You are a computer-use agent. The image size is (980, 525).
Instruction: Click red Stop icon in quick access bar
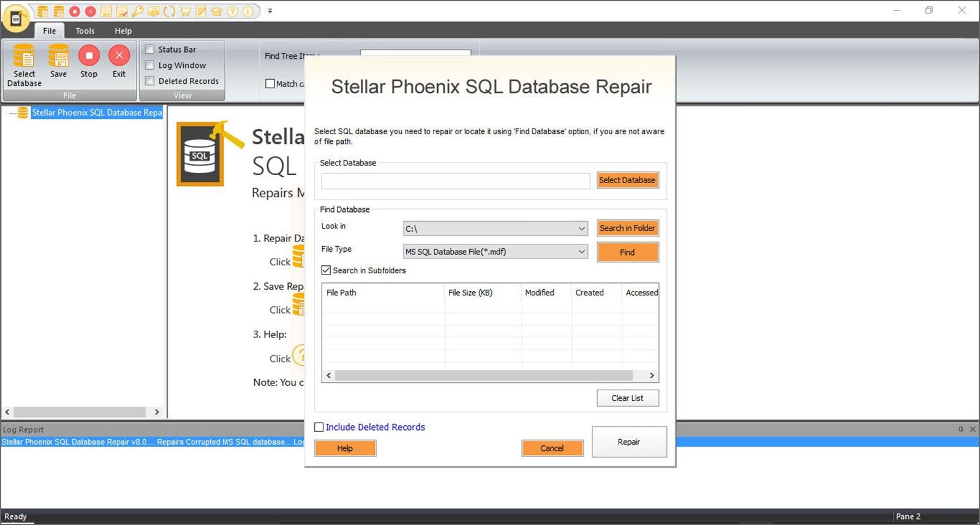[75, 11]
